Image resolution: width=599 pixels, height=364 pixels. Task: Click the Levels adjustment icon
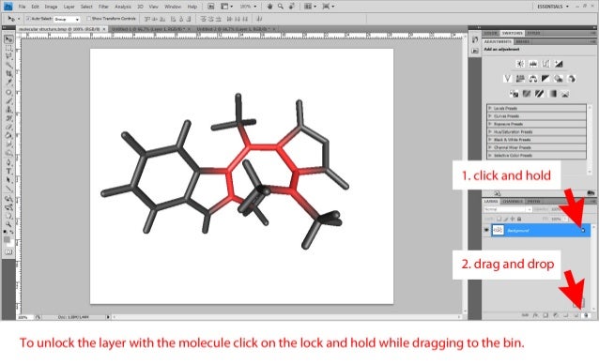click(533, 64)
